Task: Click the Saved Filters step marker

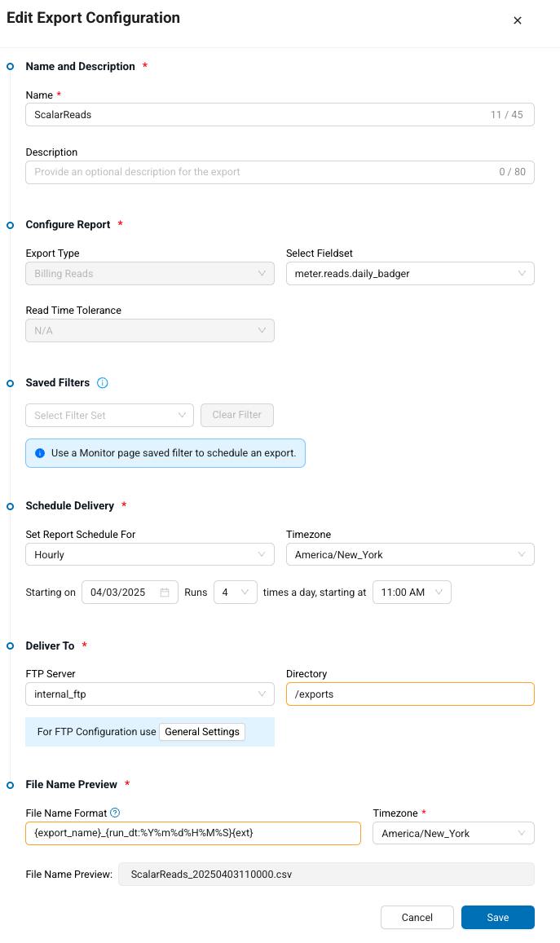Action: 10,383
